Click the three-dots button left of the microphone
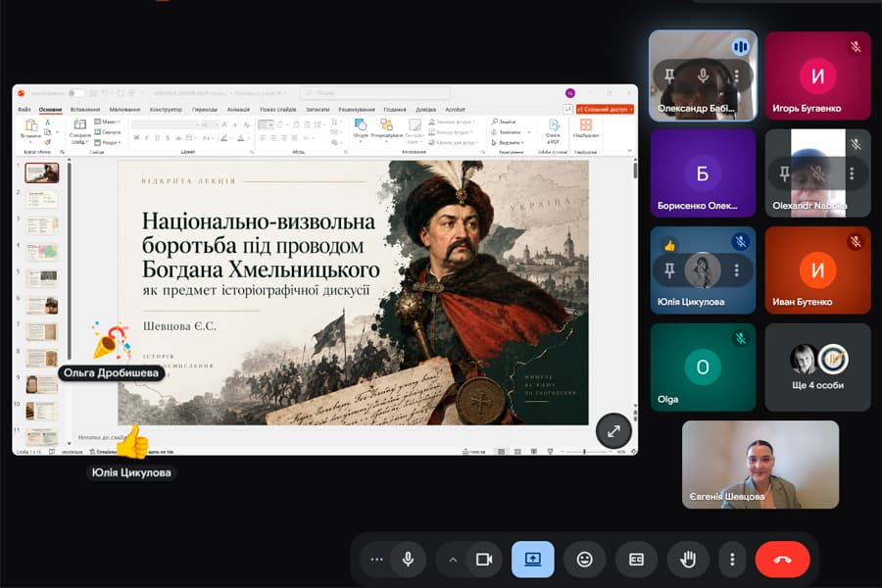This screenshot has width=882, height=588. point(377,560)
